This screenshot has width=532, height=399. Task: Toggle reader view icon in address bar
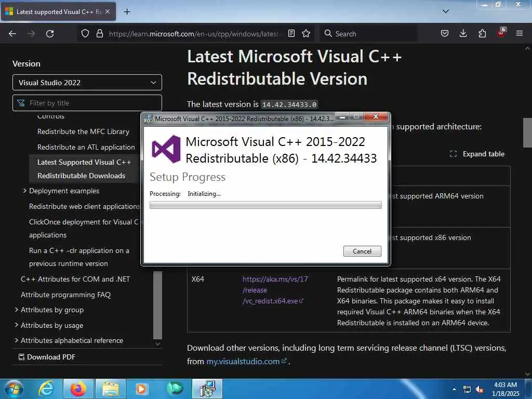pos(291,33)
